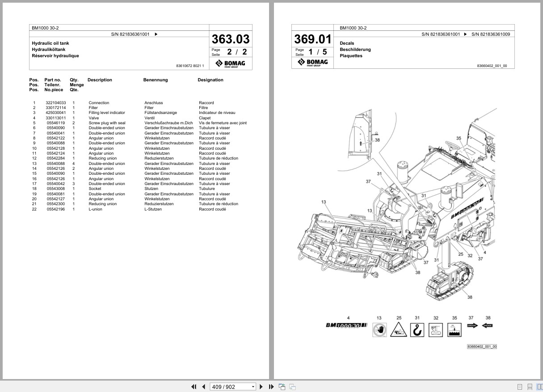543x392 pixels.
Task: Click the previous view navigation icon
Action: click(x=282, y=387)
